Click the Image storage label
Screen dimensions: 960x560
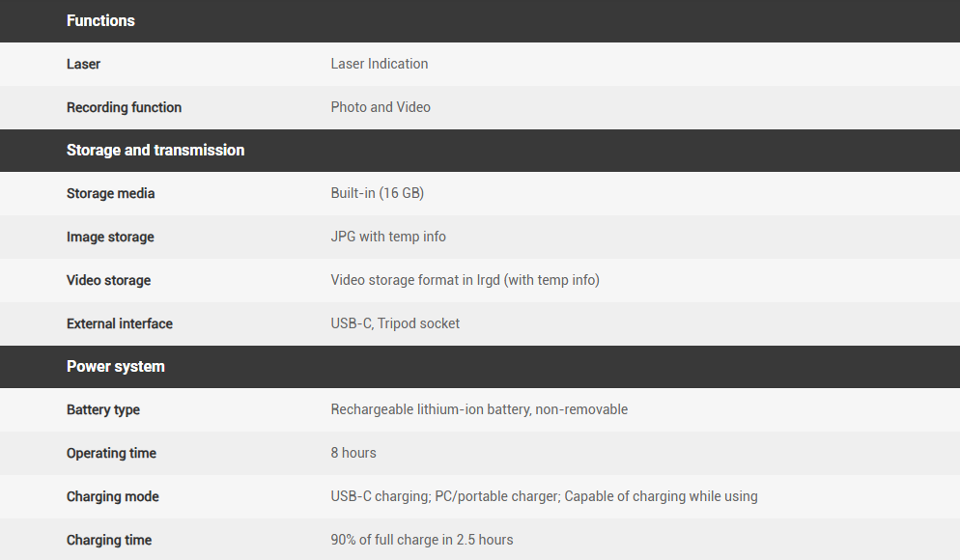click(x=110, y=237)
